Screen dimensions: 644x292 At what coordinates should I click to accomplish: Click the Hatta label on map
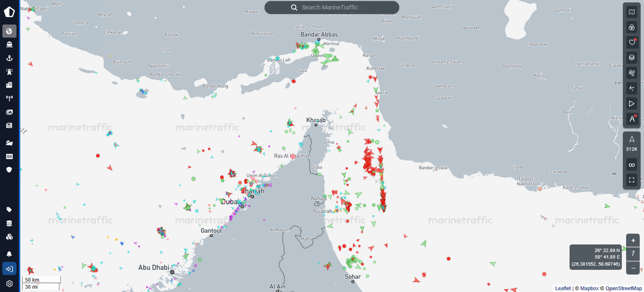point(306,239)
